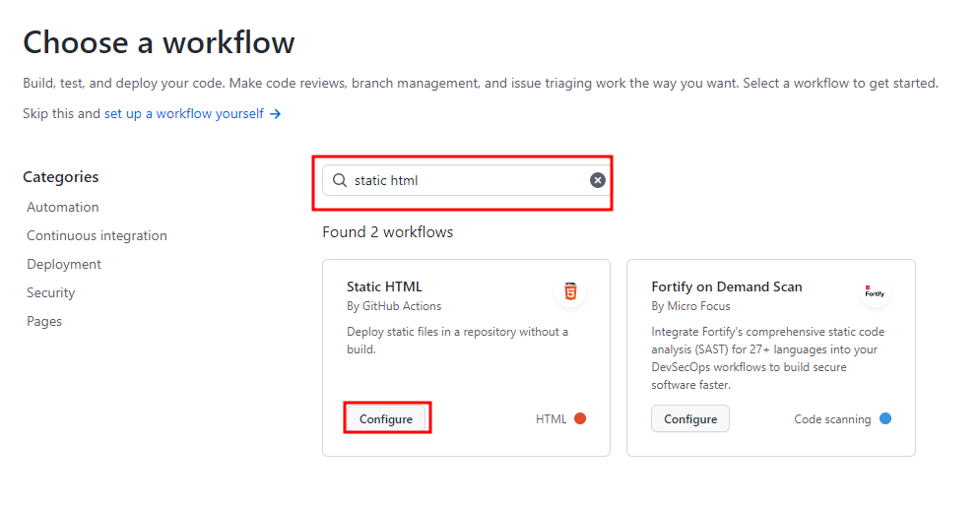Click the blue Code scanning dot
The height and width of the screenshot is (507, 980).
pyautogui.click(x=885, y=418)
